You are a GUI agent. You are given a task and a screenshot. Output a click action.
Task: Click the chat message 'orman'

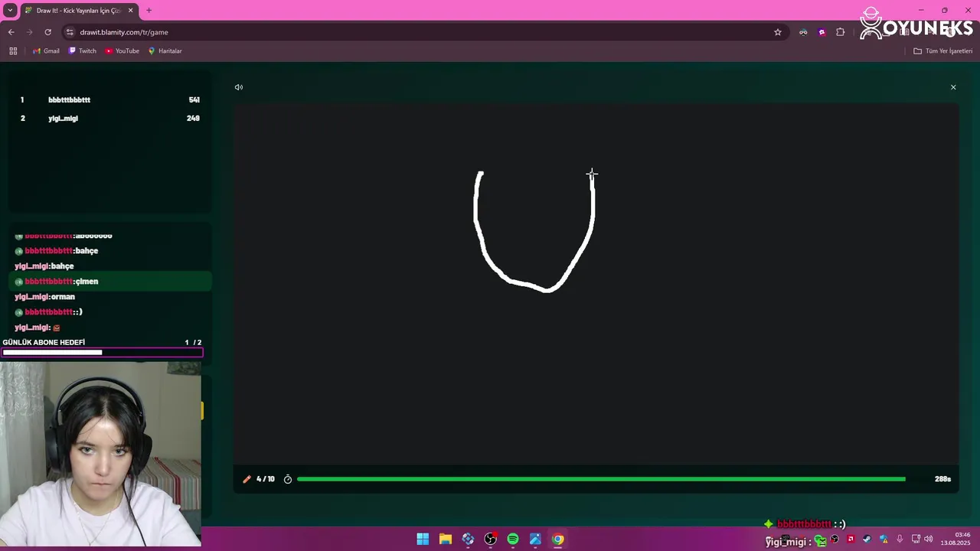click(x=63, y=297)
